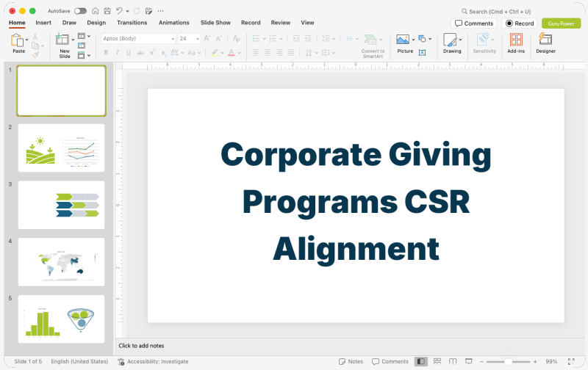Toggle Strikethrough formatting

tap(140, 53)
